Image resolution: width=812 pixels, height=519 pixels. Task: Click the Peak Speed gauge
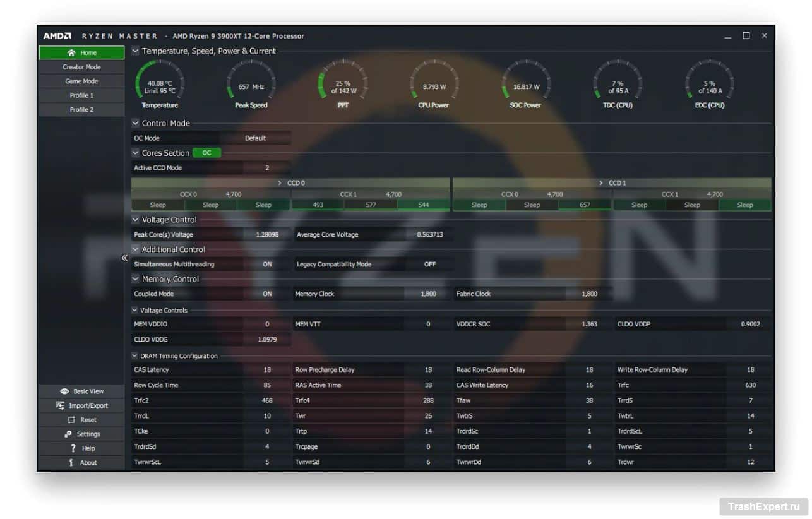[251, 85]
